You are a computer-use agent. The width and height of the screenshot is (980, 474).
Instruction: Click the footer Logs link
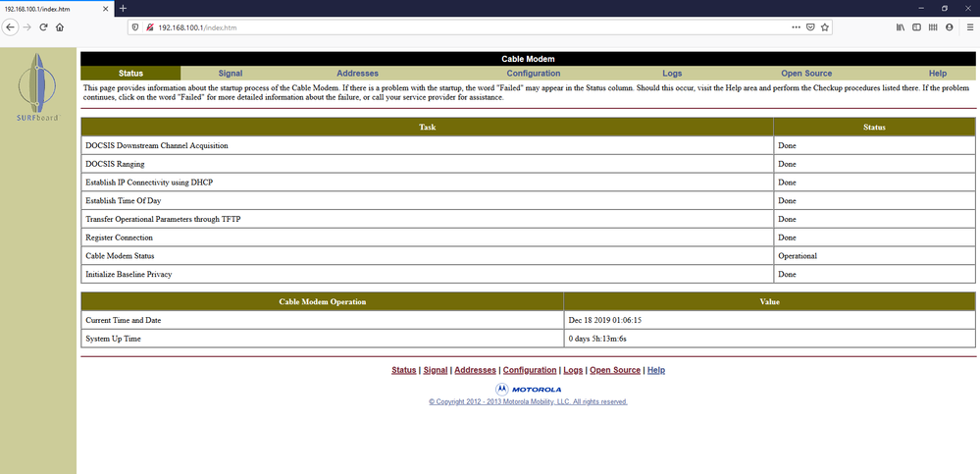(573, 370)
